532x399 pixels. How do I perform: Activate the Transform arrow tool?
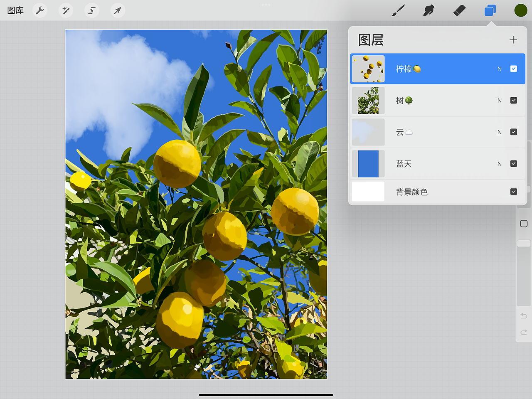coord(118,10)
